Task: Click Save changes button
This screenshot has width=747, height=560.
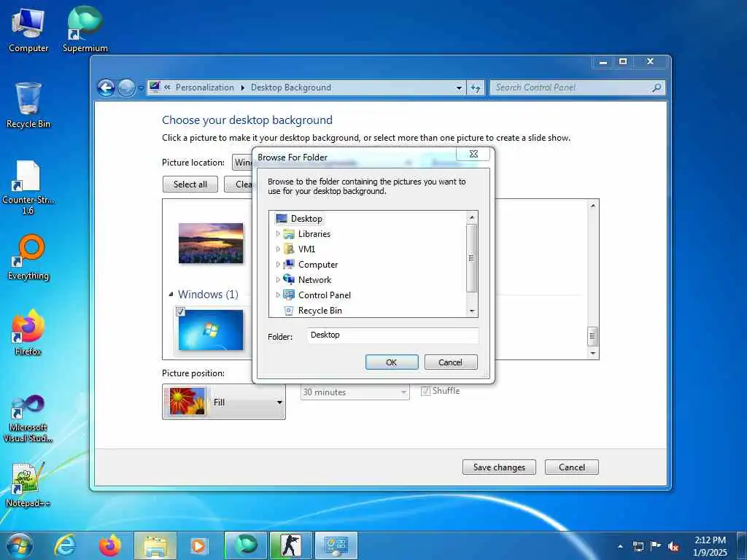Action: 499,467
